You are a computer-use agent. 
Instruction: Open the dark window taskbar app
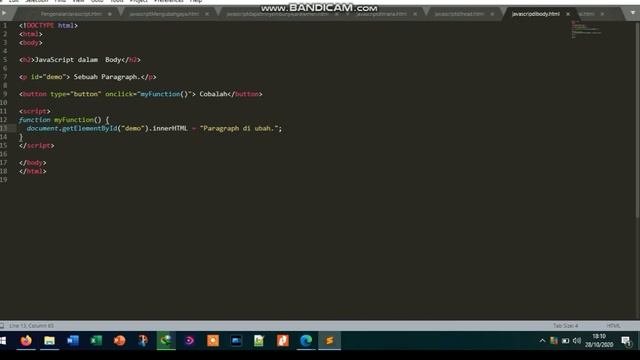(x=236, y=340)
